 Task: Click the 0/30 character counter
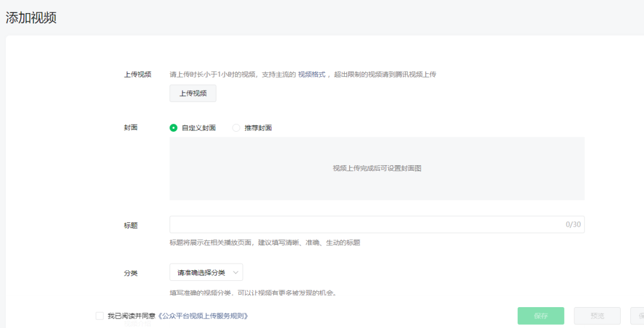click(572, 225)
